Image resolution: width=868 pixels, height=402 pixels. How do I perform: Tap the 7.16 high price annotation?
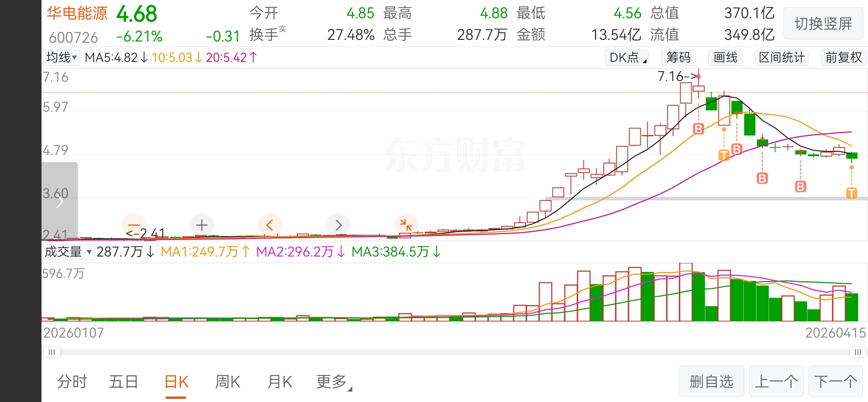[677, 76]
